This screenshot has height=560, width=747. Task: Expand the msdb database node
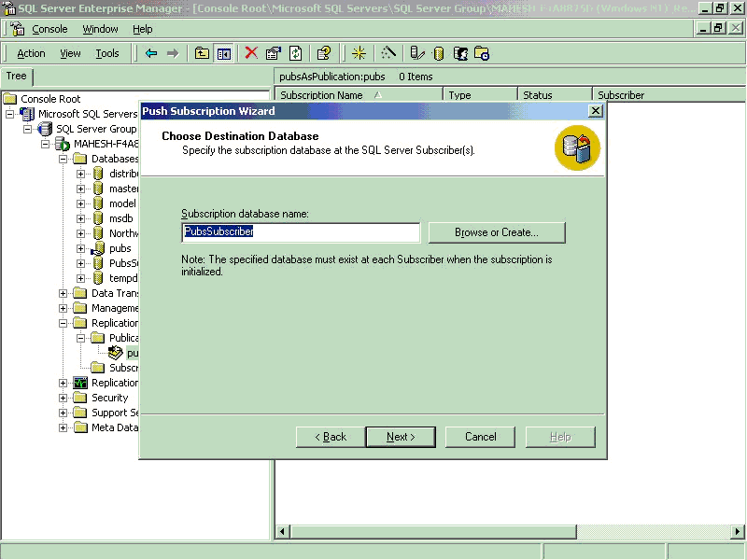click(x=81, y=218)
